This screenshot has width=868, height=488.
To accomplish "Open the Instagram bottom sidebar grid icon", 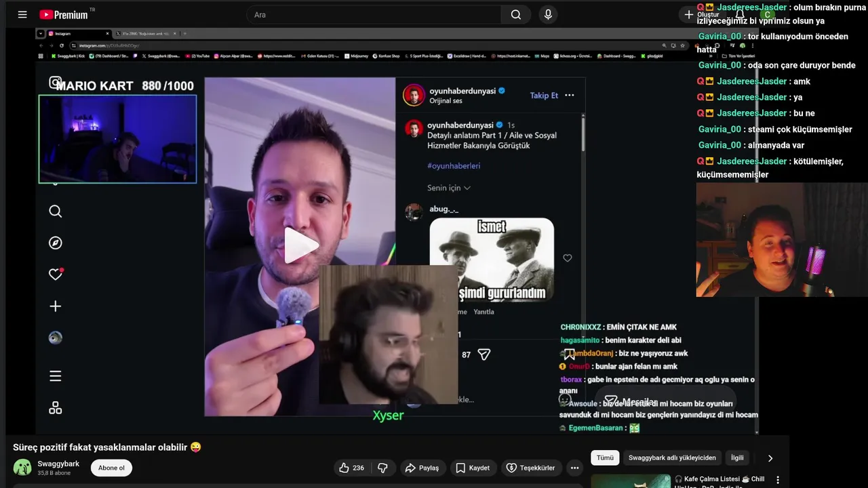I will [56, 408].
